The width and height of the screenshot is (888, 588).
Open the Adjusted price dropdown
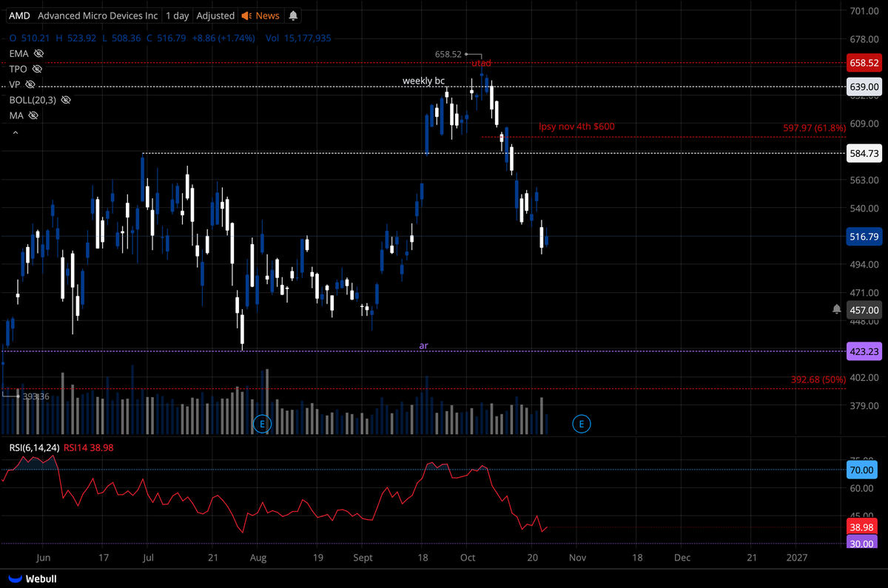[215, 16]
